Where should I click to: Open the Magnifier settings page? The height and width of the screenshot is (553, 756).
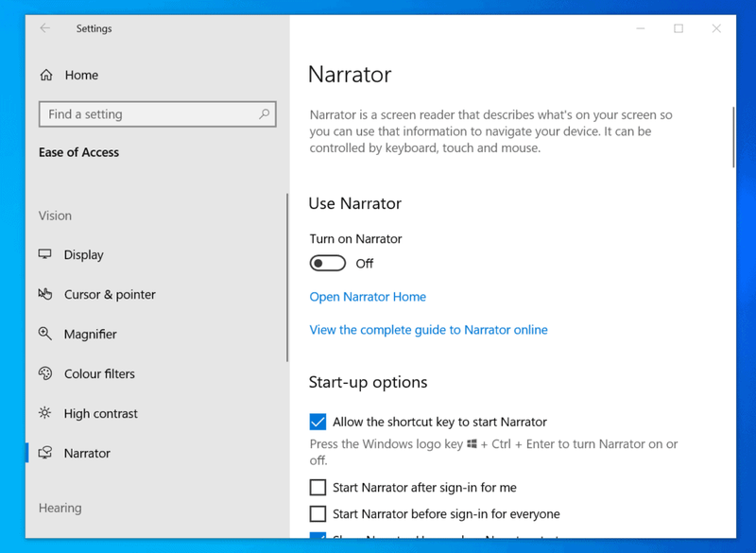click(90, 334)
